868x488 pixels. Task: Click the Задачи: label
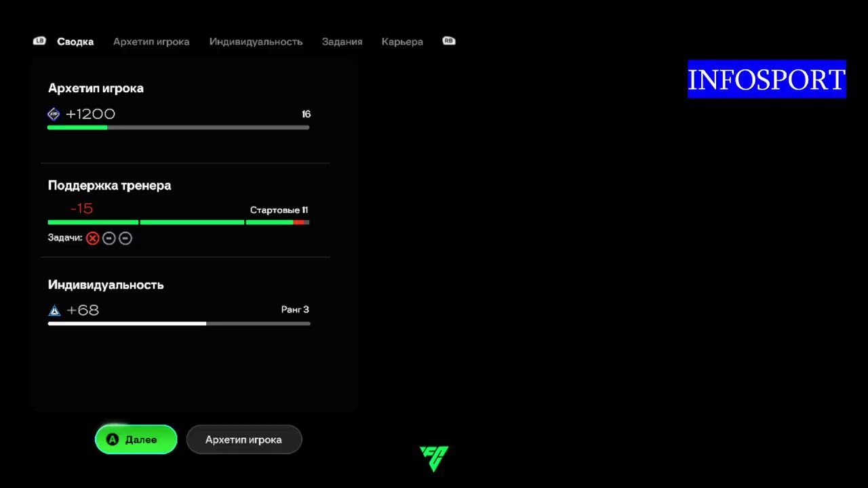point(65,238)
